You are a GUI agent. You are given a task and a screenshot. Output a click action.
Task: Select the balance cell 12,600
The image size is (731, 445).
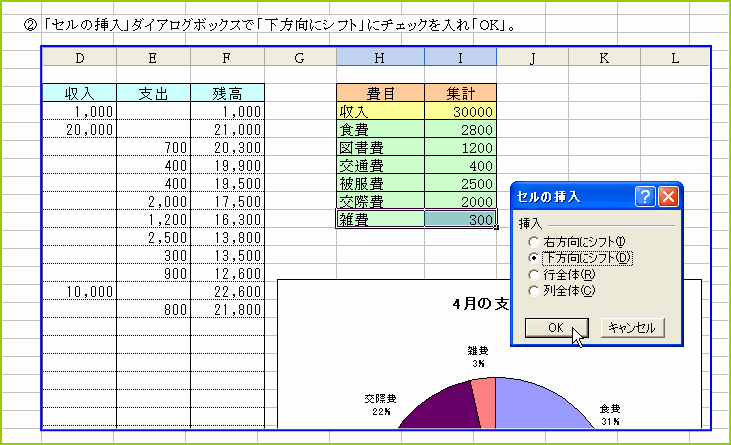coord(228,273)
